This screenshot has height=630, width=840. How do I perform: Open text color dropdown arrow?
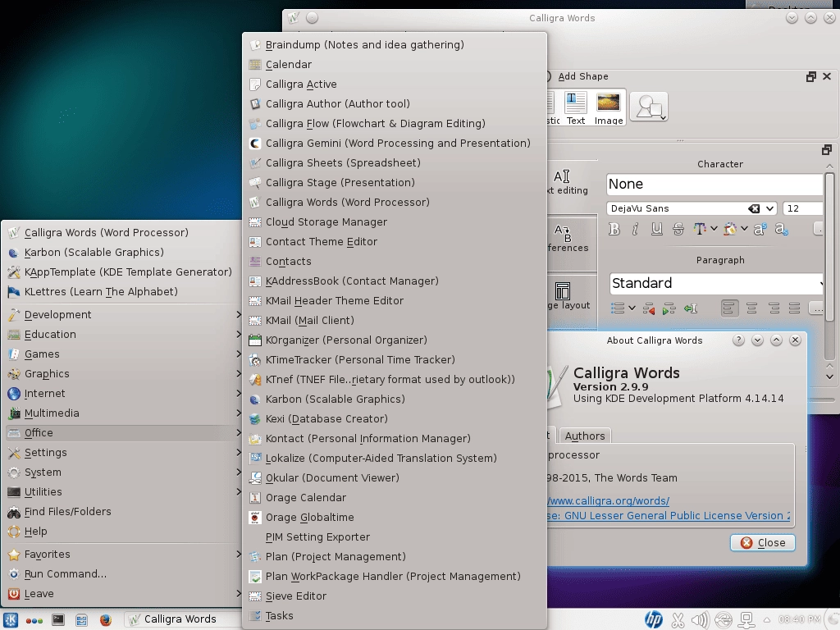click(x=714, y=229)
